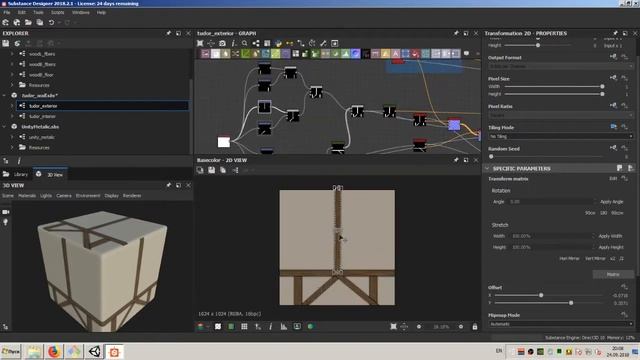Expand the tudor_interior graph tree node
Image resolution: width=640 pixels, height=360 pixels.
12,116
